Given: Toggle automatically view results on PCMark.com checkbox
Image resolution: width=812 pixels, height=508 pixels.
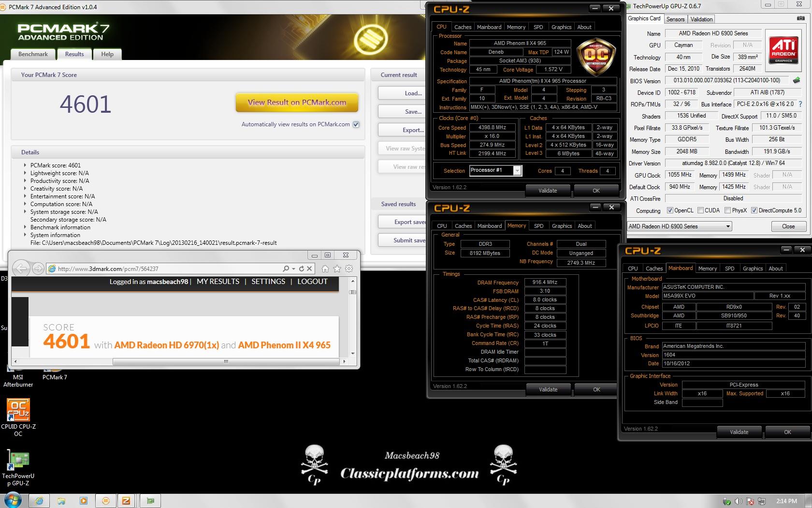Looking at the screenshot, I should pos(356,124).
